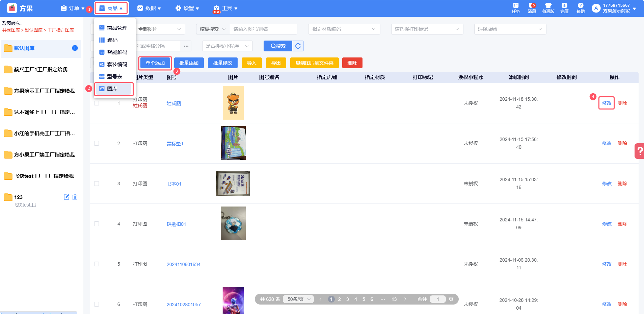Viewport: 644px width, 314px height.
Task: Select the 默认图库 folder
Action: coord(41,48)
